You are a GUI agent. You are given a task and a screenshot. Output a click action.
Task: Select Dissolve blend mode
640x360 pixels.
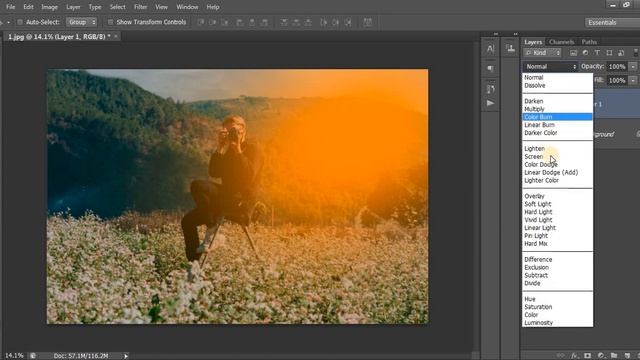pyautogui.click(x=558, y=85)
